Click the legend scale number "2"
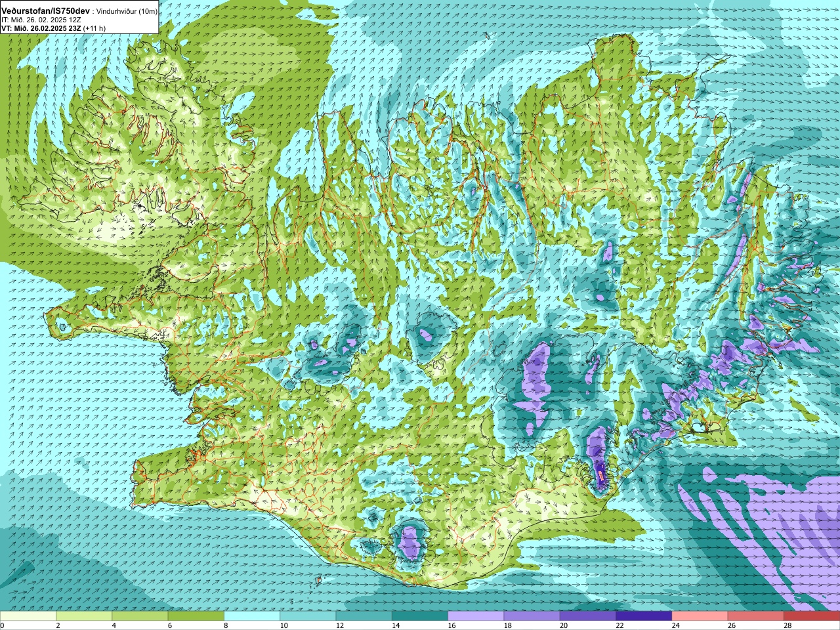The image size is (840, 630). pyautogui.click(x=58, y=625)
